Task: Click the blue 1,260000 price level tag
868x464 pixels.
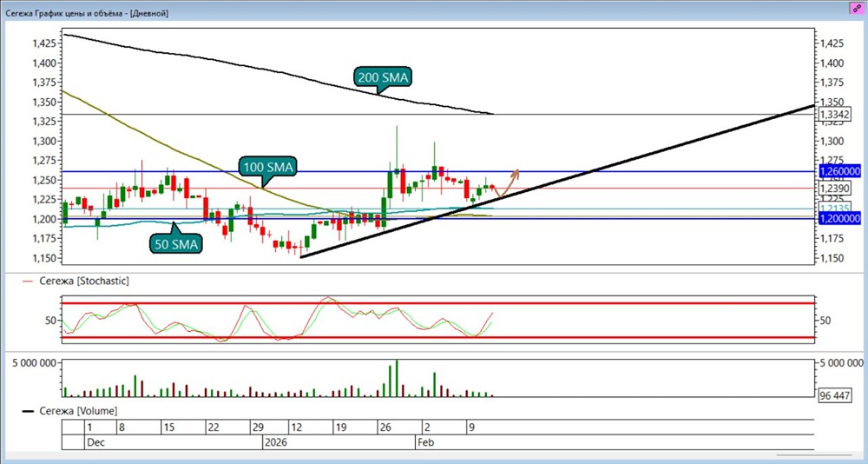Action: [x=839, y=171]
